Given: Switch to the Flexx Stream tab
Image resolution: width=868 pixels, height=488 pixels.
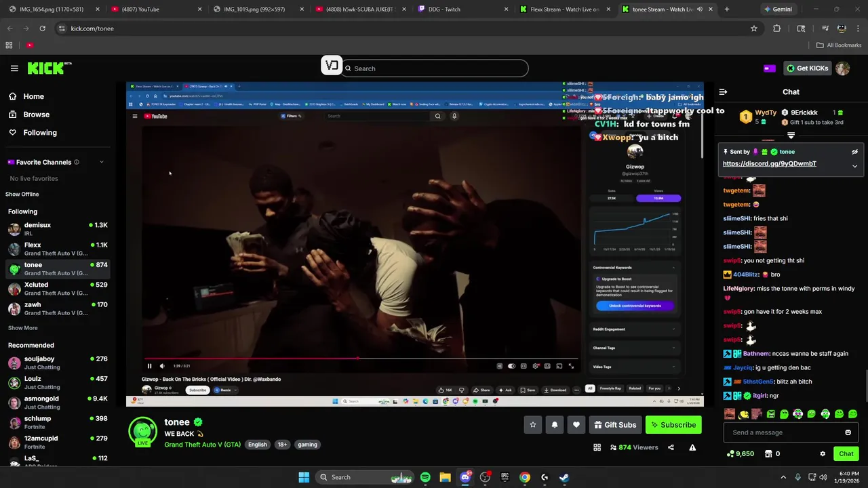Looking at the screenshot, I should click(x=564, y=9).
